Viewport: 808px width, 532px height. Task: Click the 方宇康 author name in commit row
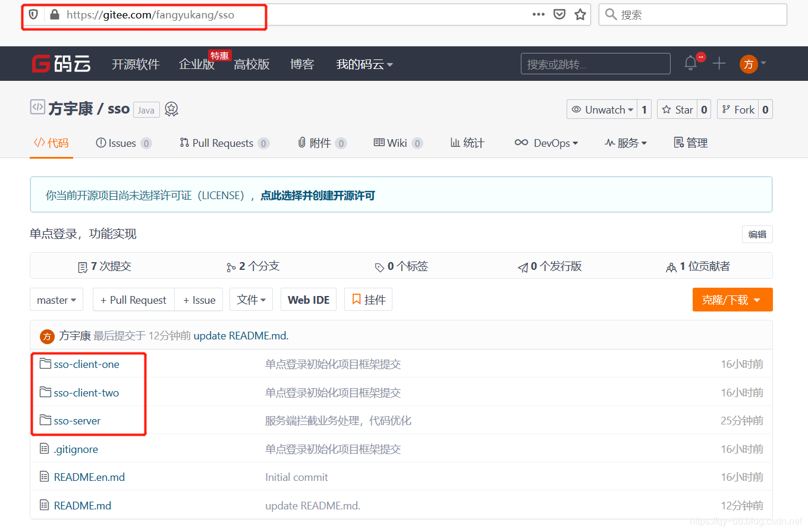[x=75, y=336]
